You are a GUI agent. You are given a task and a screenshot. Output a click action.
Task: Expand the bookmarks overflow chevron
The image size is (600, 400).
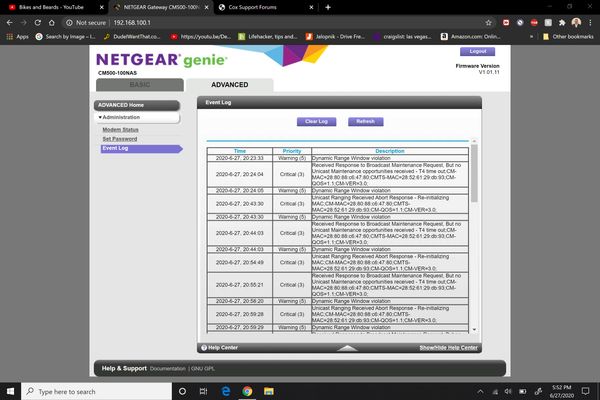coord(531,37)
